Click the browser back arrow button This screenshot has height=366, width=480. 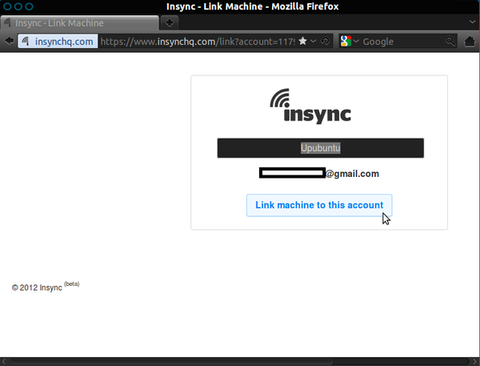pos(9,41)
